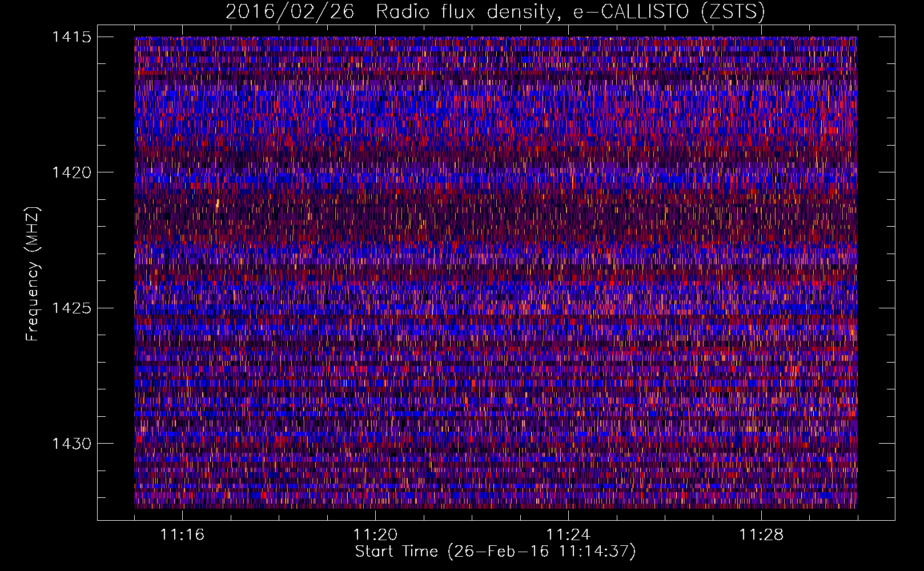The height and width of the screenshot is (571, 924).
Task: Click the '1420' frequency axis label
Action: pos(71,172)
